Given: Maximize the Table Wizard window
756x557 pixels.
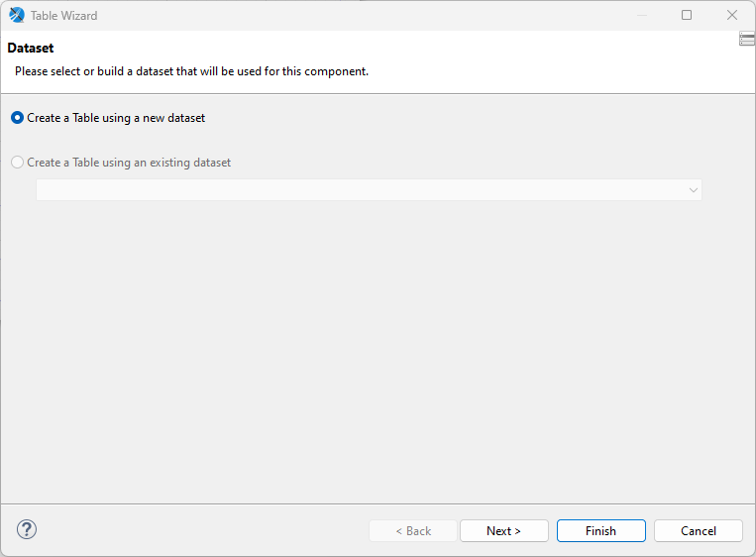Looking at the screenshot, I should [x=687, y=15].
